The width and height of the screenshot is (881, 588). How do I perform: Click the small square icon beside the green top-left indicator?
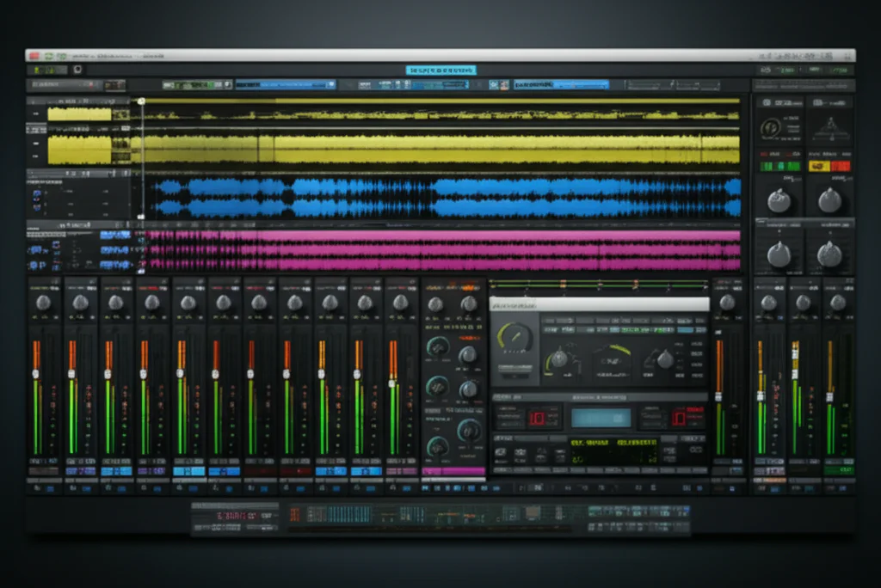pyautogui.click(x=77, y=70)
